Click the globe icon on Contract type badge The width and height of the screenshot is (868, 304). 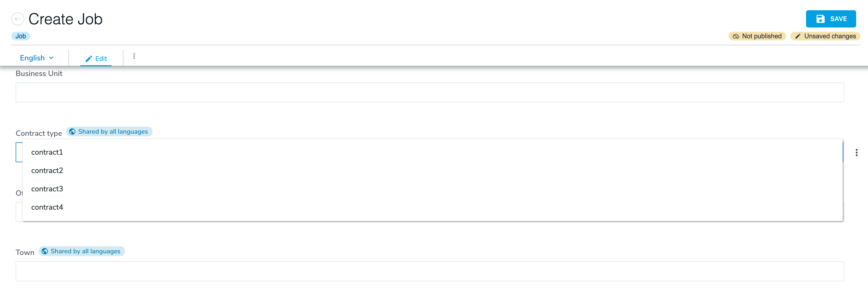pyautogui.click(x=72, y=132)
